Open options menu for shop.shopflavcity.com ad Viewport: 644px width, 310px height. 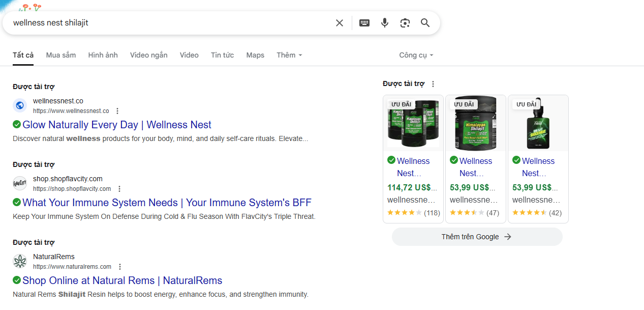click(119, 189)
